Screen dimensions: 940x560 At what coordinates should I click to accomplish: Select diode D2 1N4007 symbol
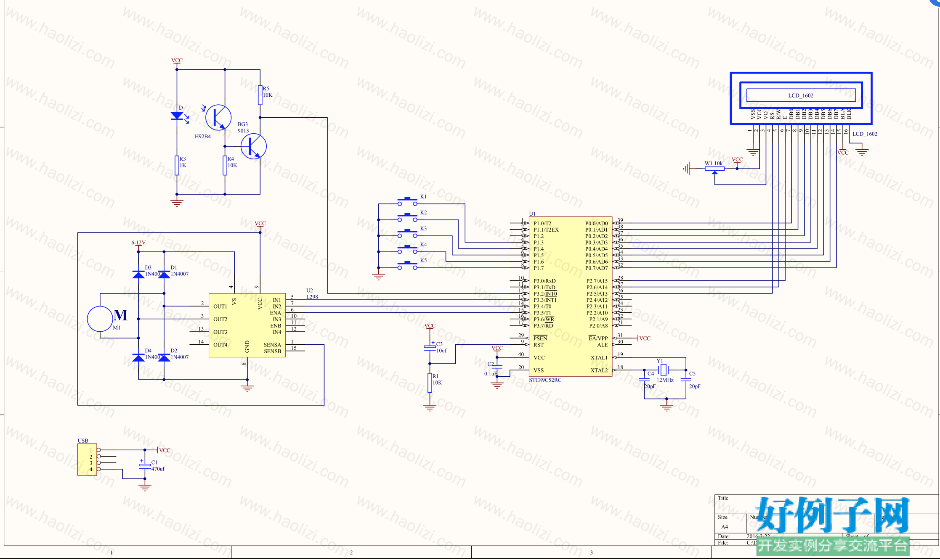164,357
